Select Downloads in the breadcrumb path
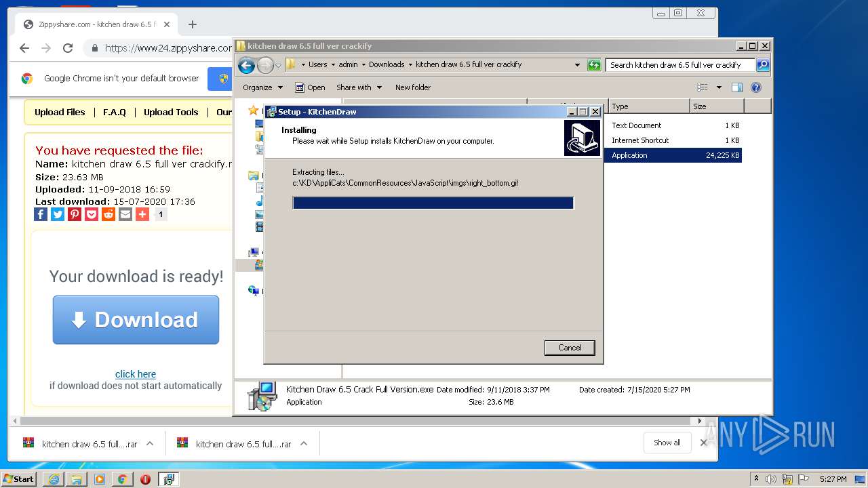This screenshot has height=488, width=868. coord(387,64)
